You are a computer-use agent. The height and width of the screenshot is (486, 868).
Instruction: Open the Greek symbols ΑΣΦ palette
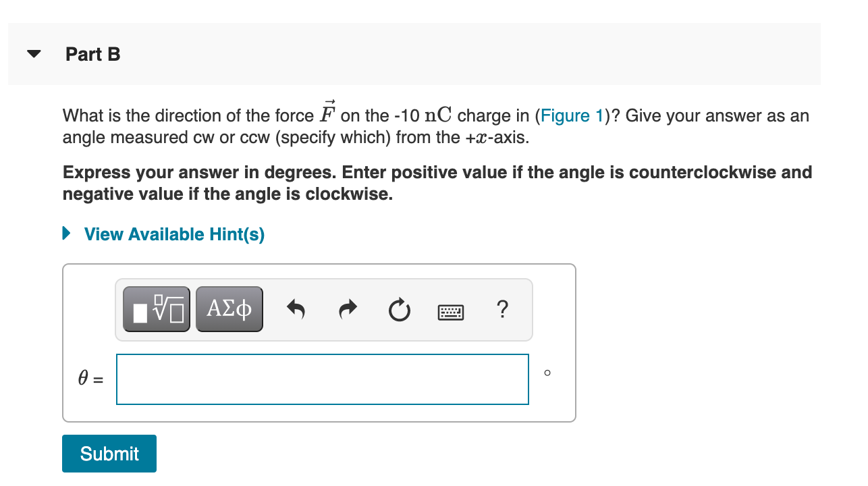click(x=229, y=308)
